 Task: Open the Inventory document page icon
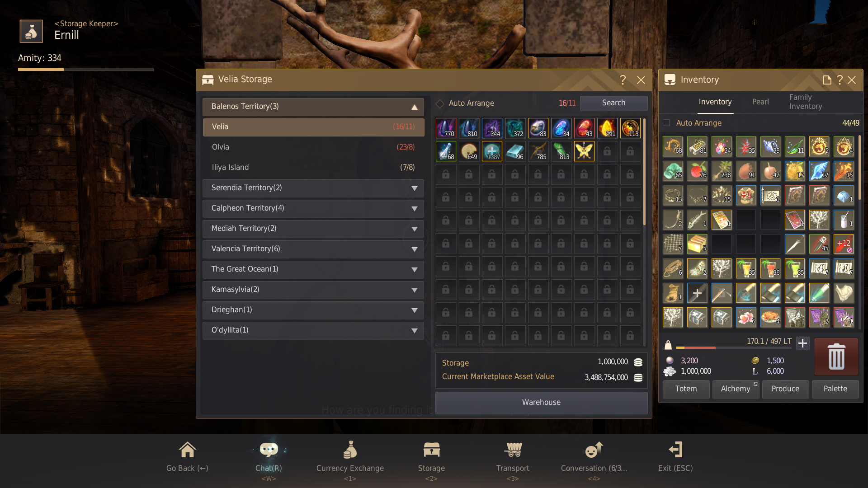pyautogui.click(x=827, y=80)
